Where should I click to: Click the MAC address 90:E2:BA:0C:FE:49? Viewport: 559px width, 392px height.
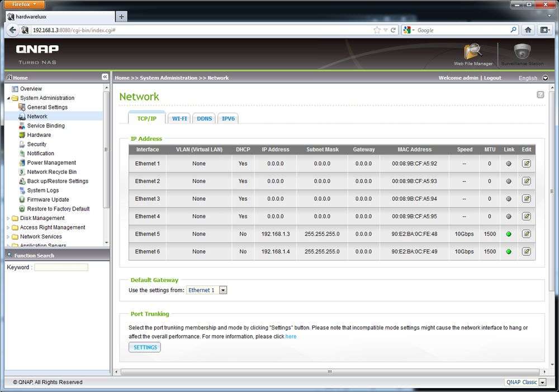coord(414,251)
